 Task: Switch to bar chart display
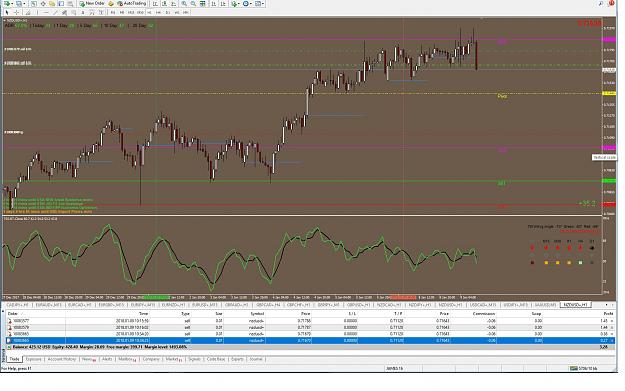pos(155,4)
